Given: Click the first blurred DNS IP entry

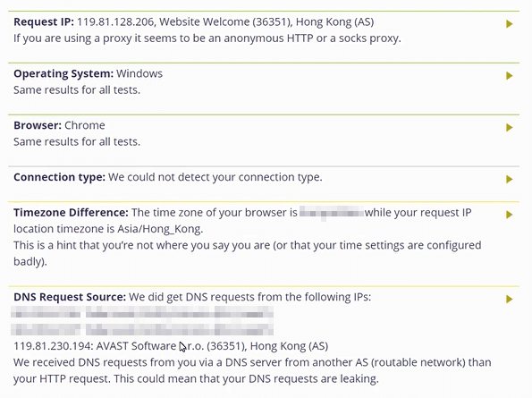Looking at the screenshot, I should pos(142,313).
